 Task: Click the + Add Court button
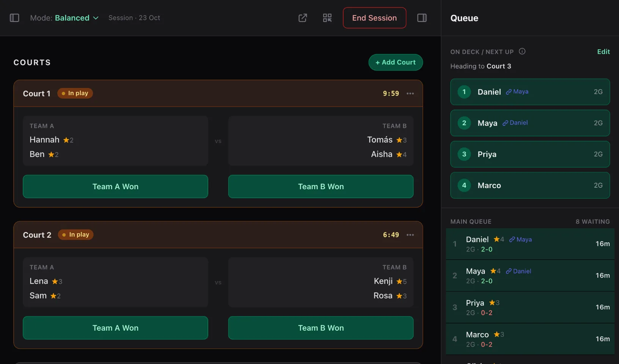click(396, 62)
